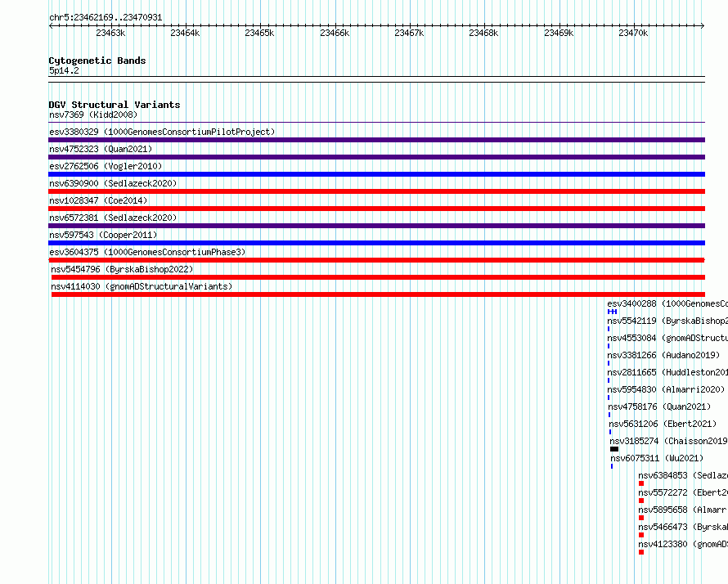Open variant nsv4752323 (Quan2021)

[x=101, y=149]
